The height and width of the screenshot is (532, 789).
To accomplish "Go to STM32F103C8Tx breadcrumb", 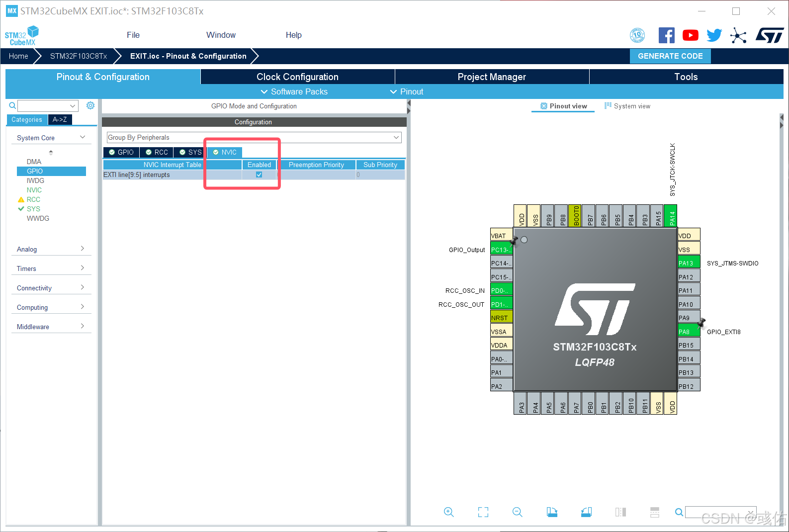I will pyautogui.click(x=79, y=56).
